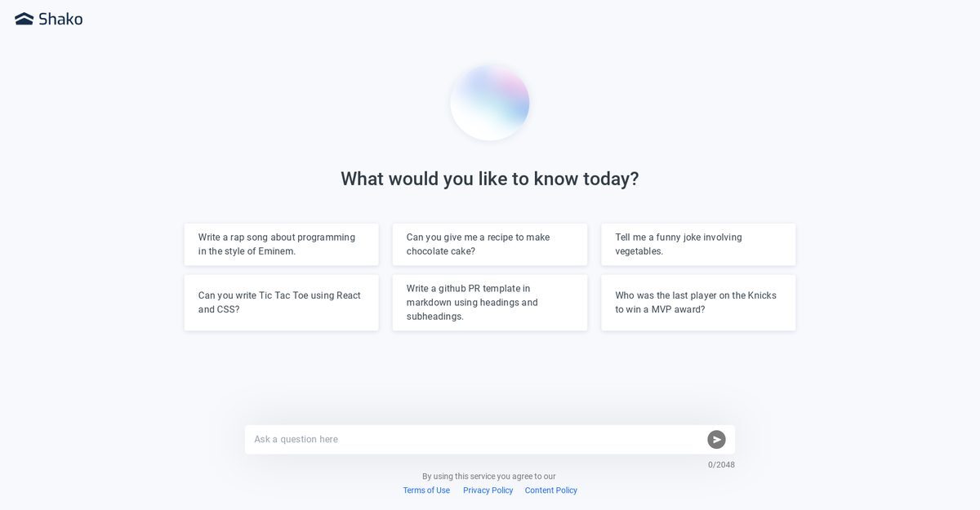Click the send arrow button
Image resolution: width=980 pixels, height=510 pixels.
point(716,439)
